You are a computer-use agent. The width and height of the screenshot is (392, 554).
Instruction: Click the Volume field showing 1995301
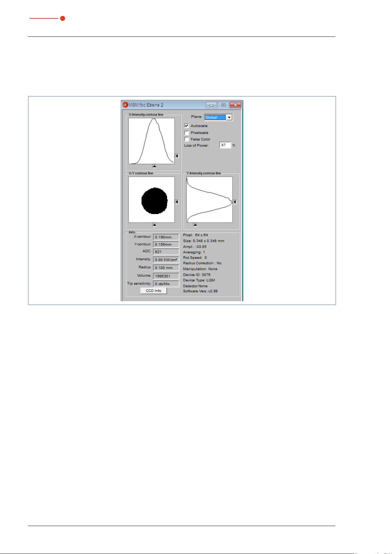point(166,276)
